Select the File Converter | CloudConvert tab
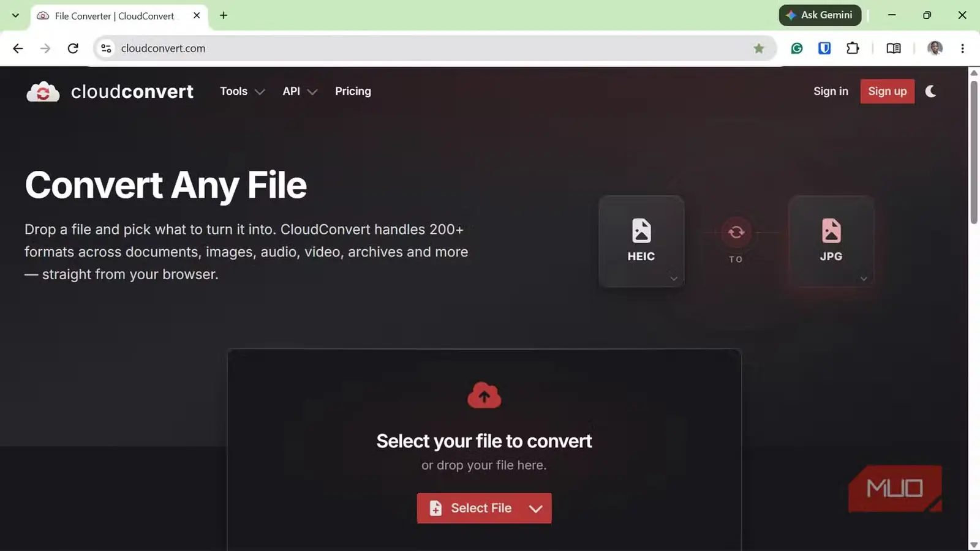This screenshot has height=551, width=980. [119, 17]
